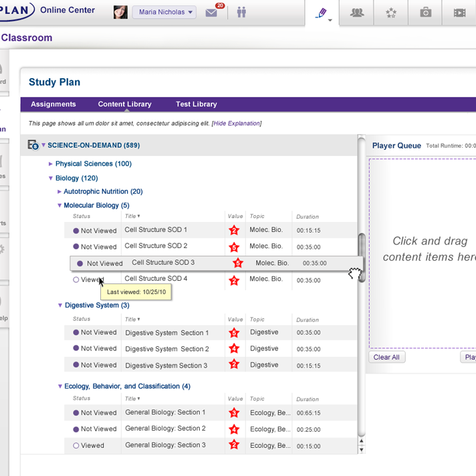Toggle status dot for Digestive System Section 1
The image size is (476, 476).
[76, 332]
